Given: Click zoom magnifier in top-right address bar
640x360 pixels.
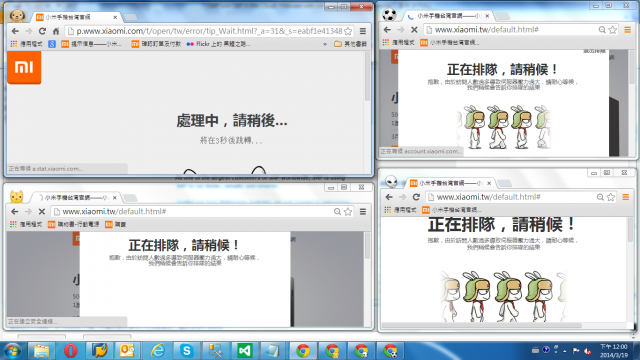Looking at the screenshot, I should point(602,30).
